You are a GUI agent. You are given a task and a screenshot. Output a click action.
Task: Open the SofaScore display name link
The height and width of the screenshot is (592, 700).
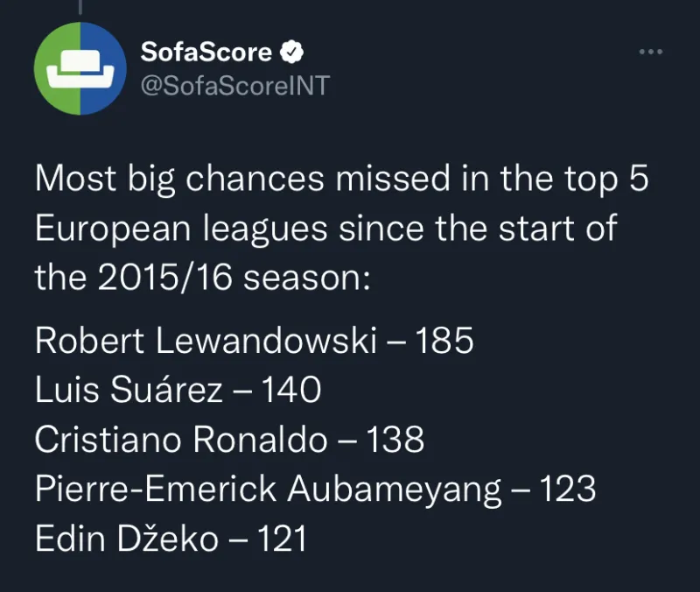tap(206, 52)
